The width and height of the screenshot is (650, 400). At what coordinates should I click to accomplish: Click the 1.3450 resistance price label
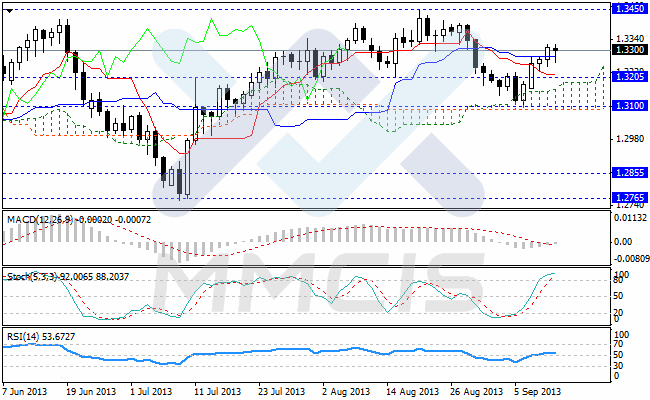[x=628, y=8]
